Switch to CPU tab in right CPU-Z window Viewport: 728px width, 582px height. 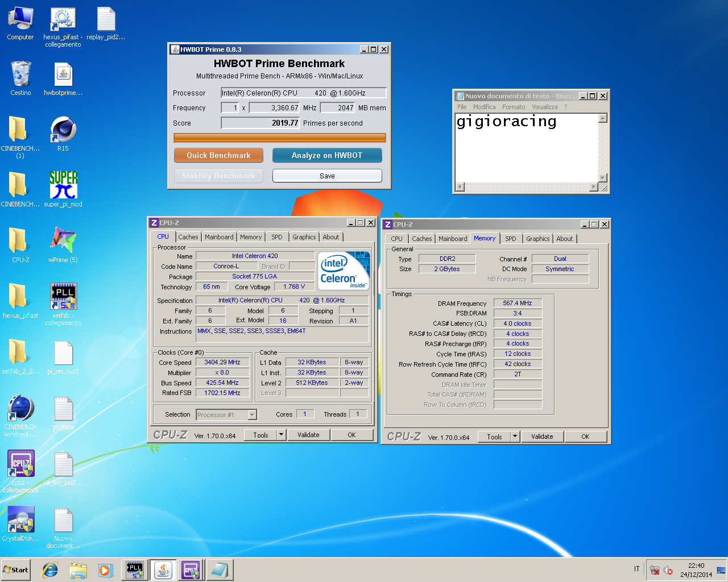[x=397, y=239]
